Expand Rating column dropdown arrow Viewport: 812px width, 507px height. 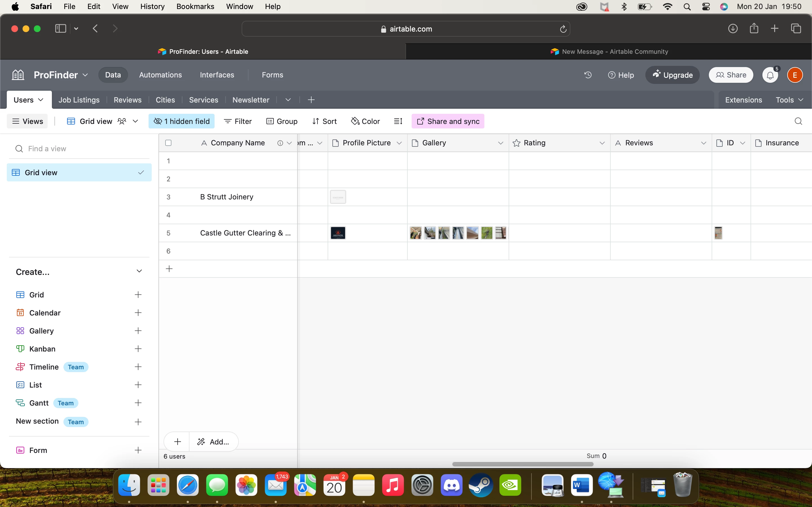click(x=602, y=143)
